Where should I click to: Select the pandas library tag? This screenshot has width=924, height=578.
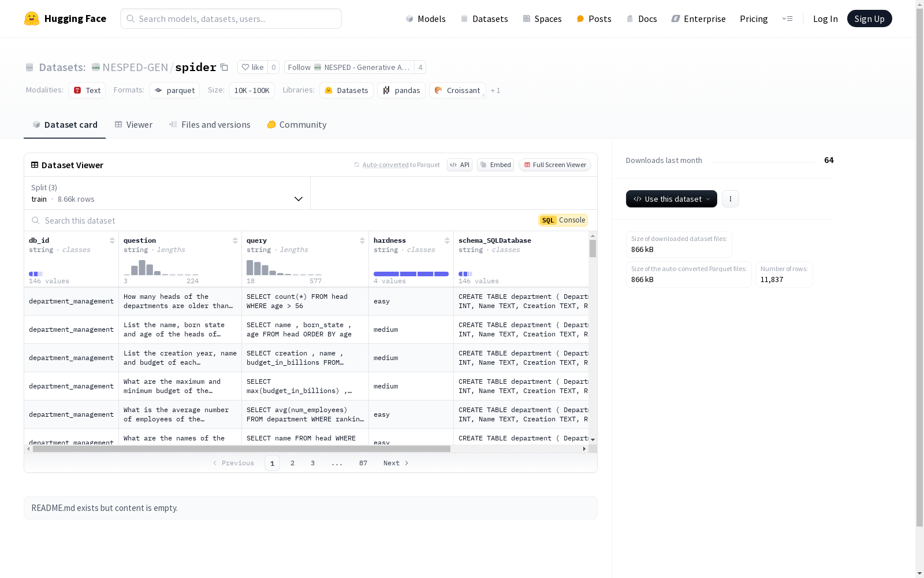point(401,90)
